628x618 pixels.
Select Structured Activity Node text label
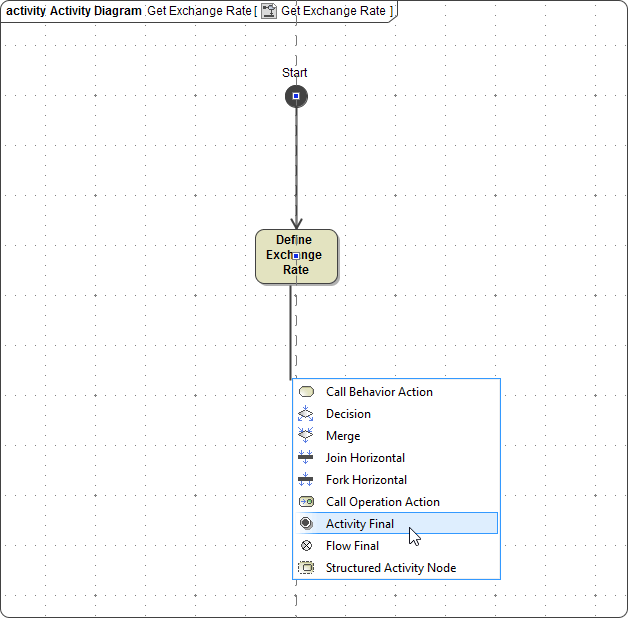[390, 568]
